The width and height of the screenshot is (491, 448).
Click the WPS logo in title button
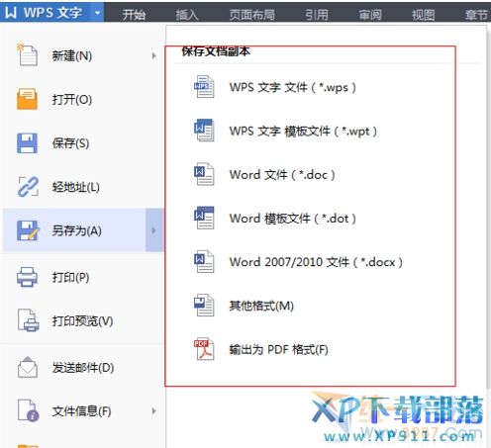[11, 13]
